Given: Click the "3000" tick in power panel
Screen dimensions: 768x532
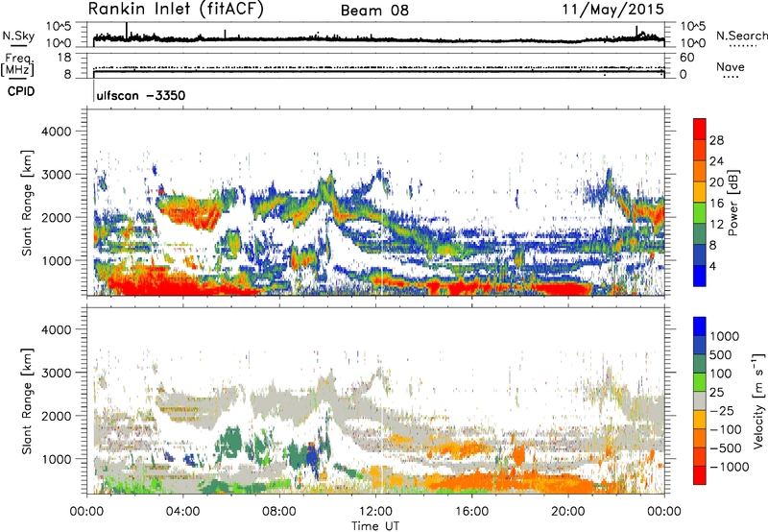Looking at the screenshot, I should point(57,175).
